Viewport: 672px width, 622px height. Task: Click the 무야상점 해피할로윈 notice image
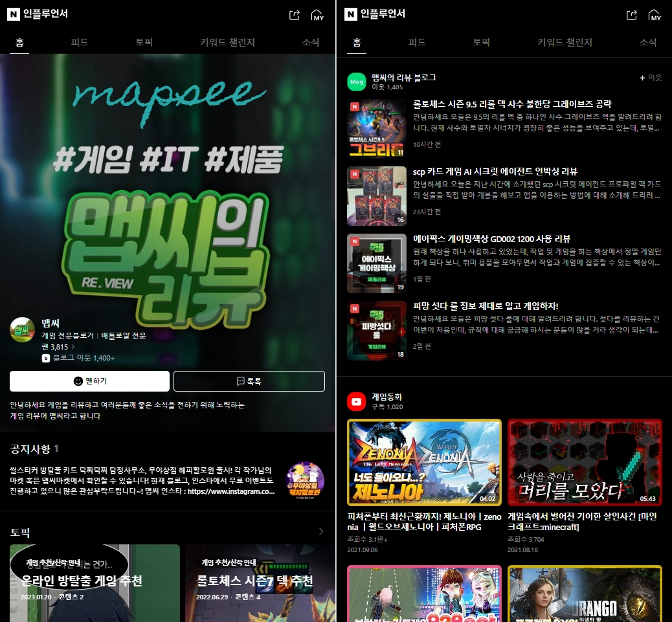[x=305, y=480]
